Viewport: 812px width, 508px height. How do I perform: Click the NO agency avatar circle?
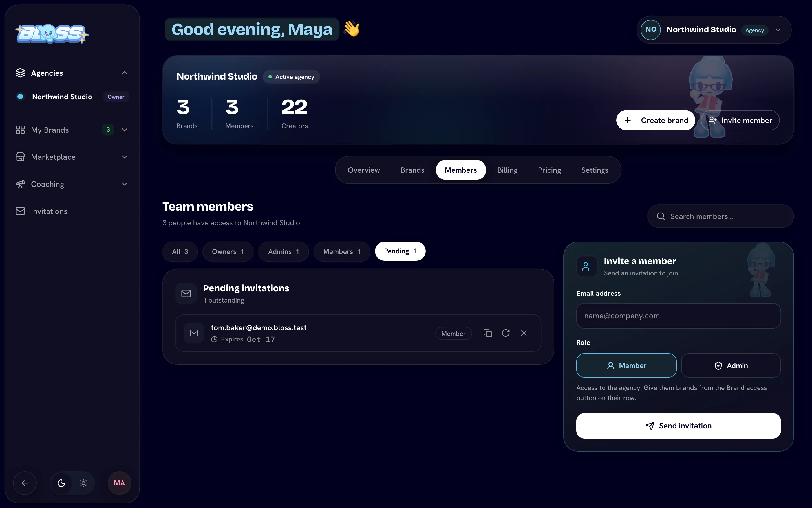pos(651,30)
